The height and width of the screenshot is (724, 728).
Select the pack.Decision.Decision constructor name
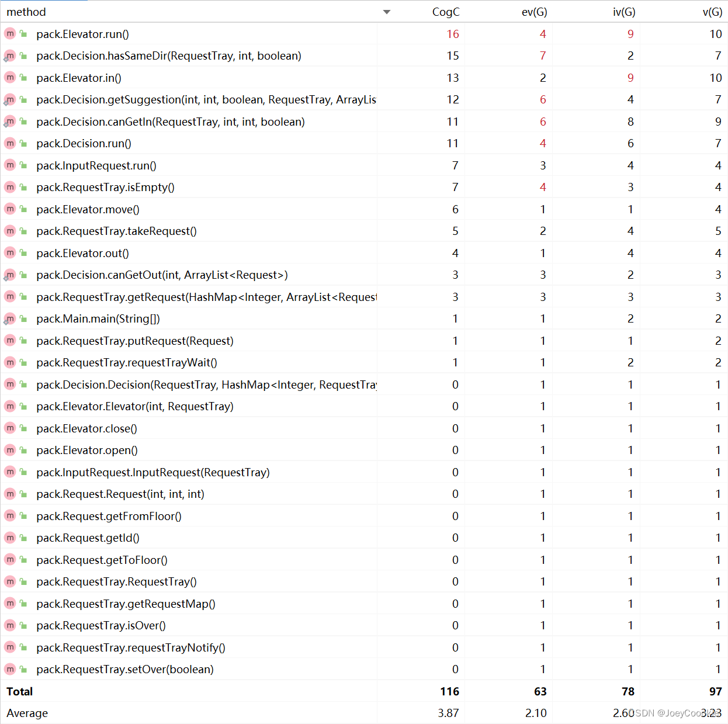[x=206, y=384]
